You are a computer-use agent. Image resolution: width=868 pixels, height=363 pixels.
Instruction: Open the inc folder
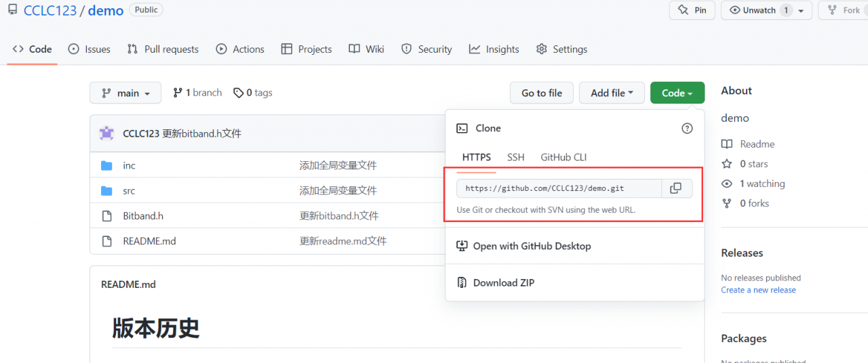129,165
